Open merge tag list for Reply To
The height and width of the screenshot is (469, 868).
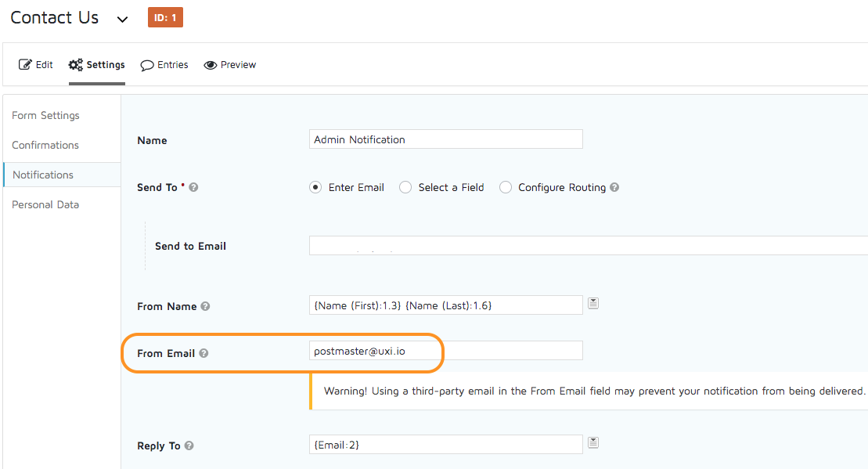[592, 442]
